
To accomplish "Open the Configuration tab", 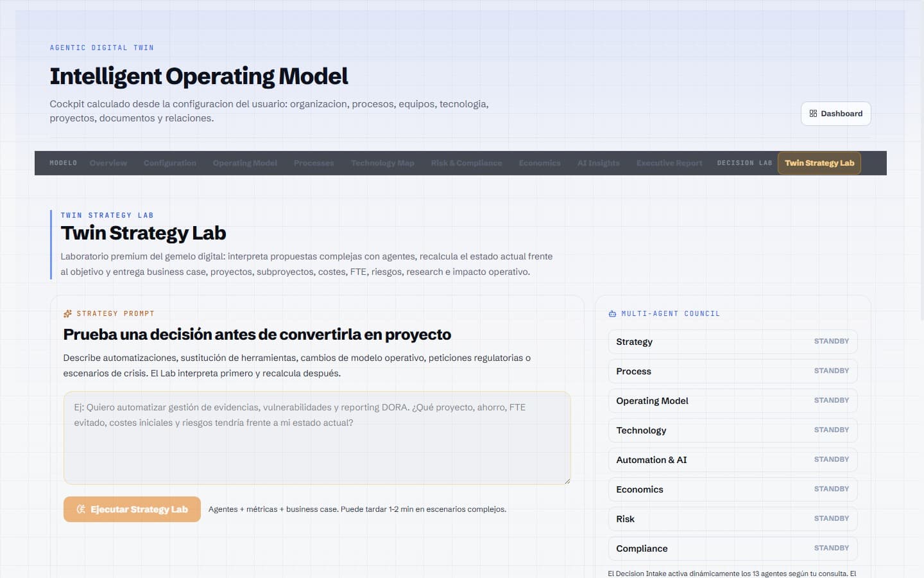I will (170, 163).
